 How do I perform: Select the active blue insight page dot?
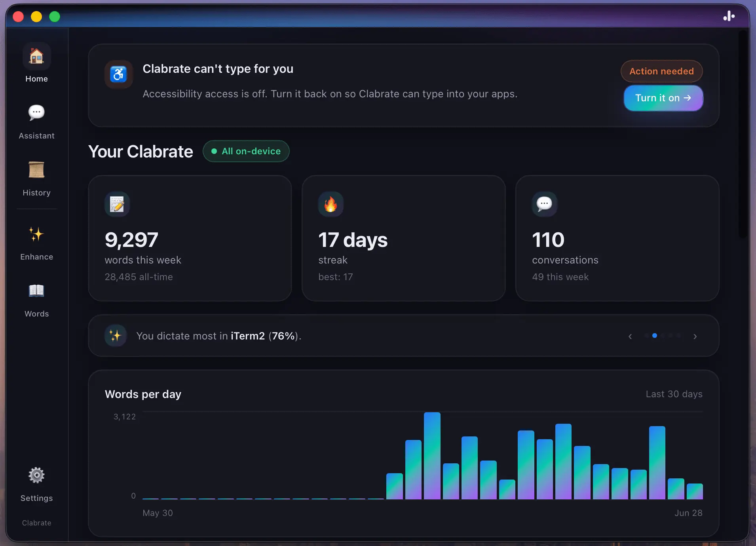[x=655, y=336]
